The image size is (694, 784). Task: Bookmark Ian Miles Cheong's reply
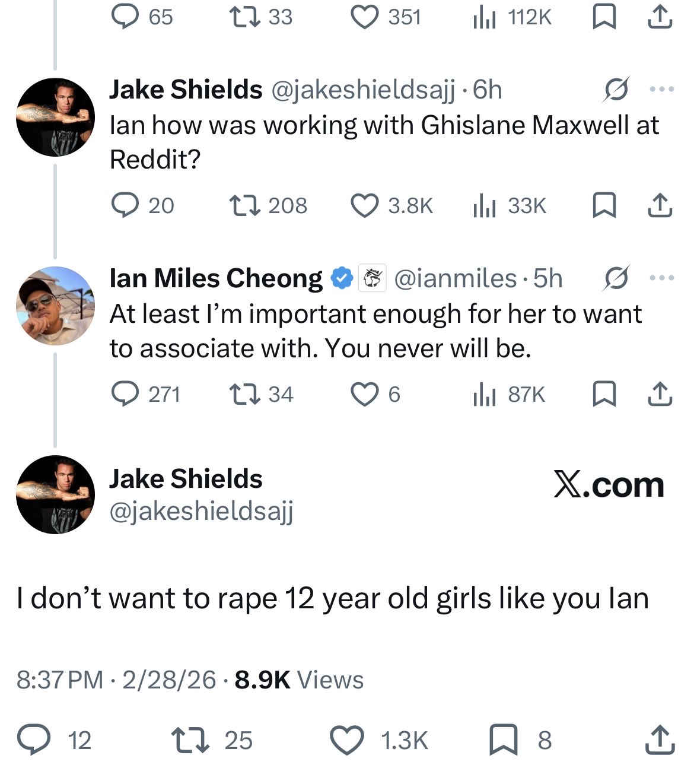[x=604, y=394]
